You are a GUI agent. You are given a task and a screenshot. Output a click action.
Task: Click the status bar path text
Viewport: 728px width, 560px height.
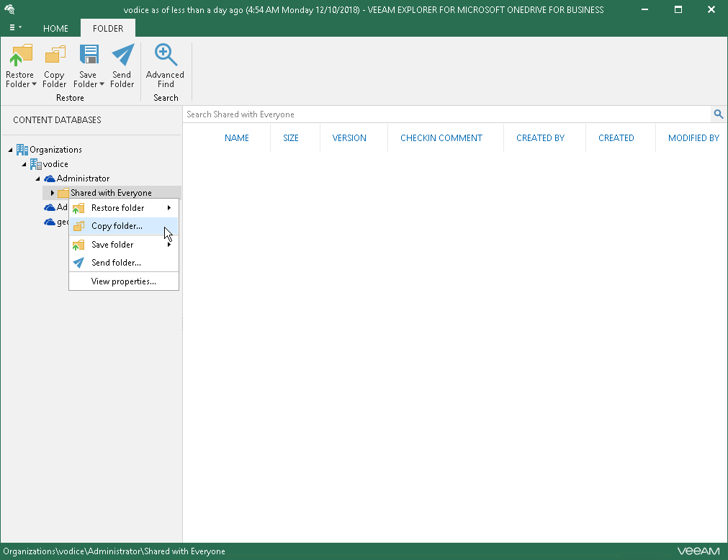[x=114, y=551]
